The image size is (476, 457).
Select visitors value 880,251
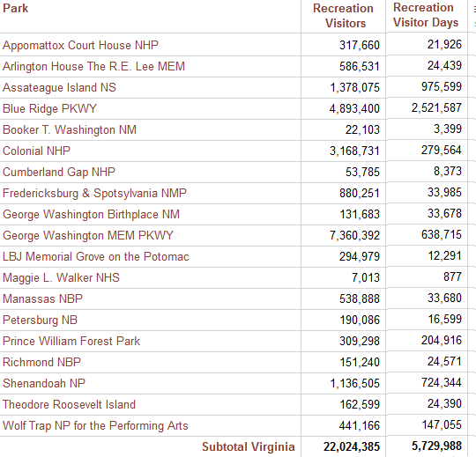pyautogui.click(x=360, y=194)
